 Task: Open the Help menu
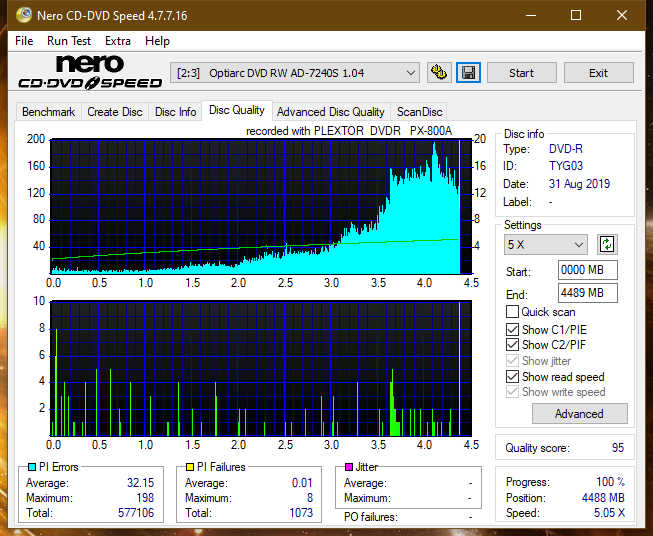click(x=157, y=41)
